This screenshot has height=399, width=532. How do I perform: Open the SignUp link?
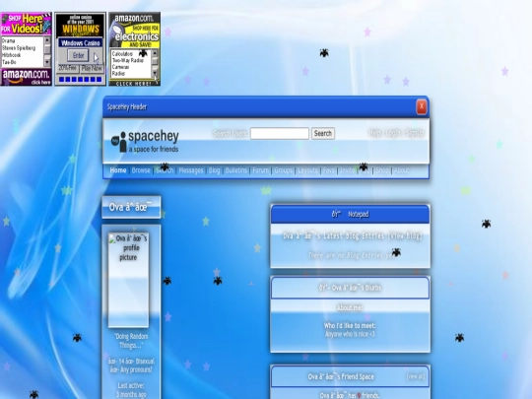point(415,133)
